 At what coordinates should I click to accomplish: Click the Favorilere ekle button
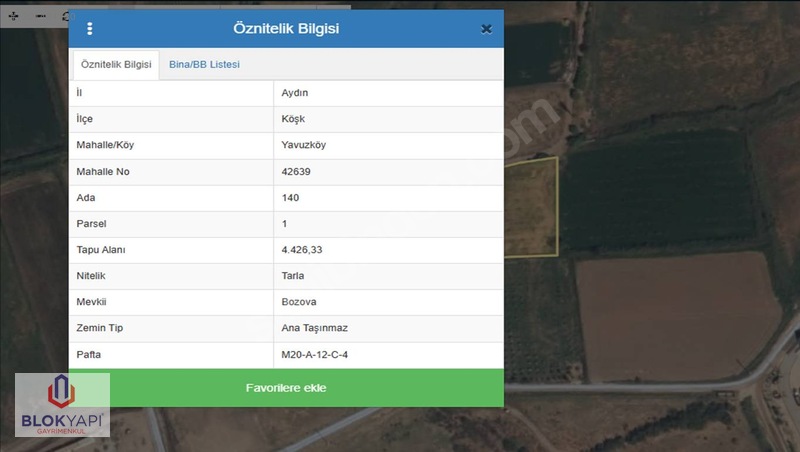pos(286,388)
